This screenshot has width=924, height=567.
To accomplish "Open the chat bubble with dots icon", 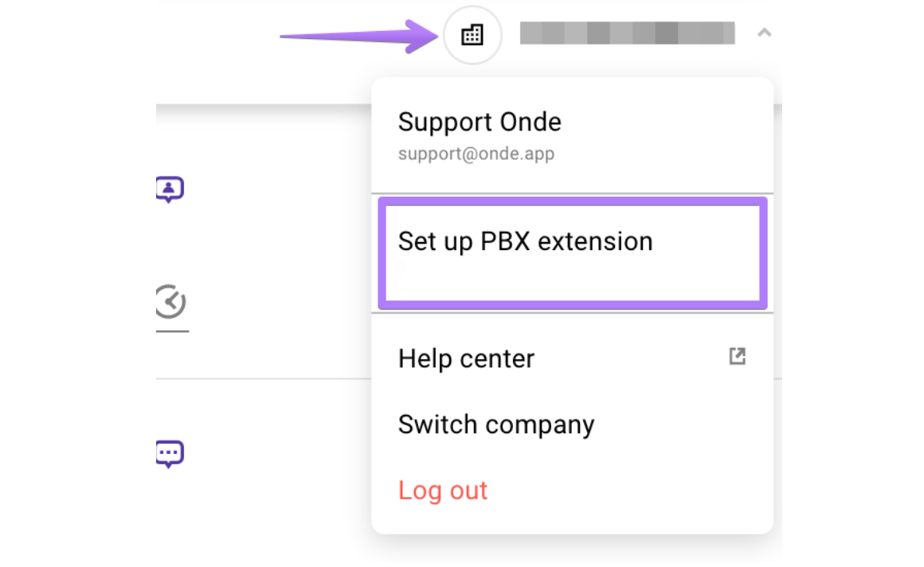I will pyautogui.click(x=169, y=454).
